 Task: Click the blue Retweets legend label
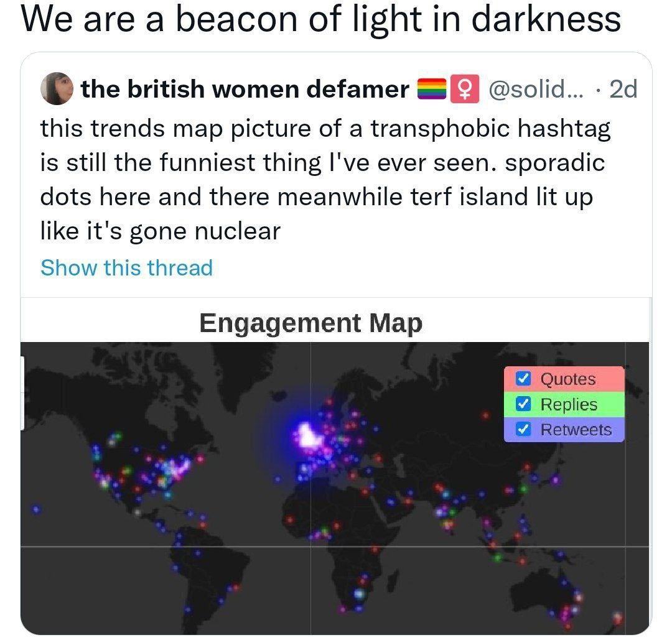click(576, 430)
